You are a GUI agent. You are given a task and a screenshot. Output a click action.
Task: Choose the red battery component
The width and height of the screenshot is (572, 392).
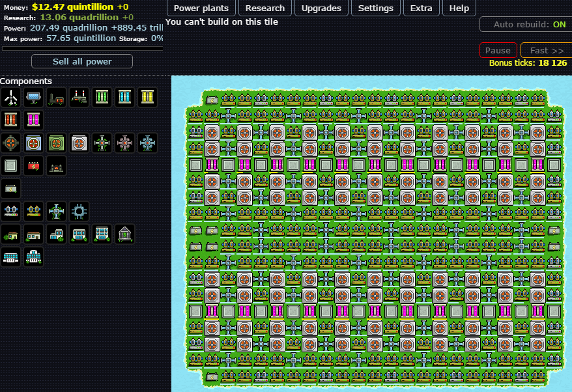pos(34,165)
